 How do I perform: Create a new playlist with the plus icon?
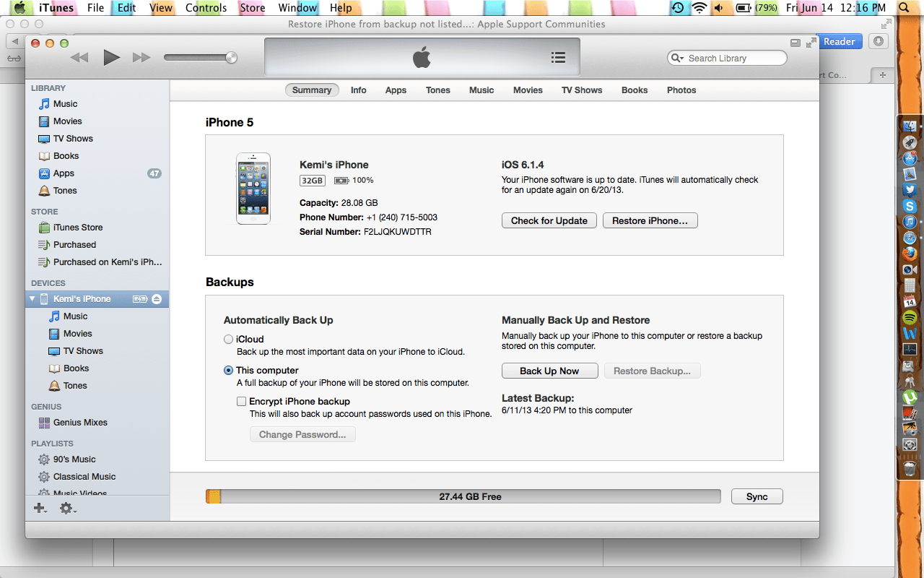39,508
